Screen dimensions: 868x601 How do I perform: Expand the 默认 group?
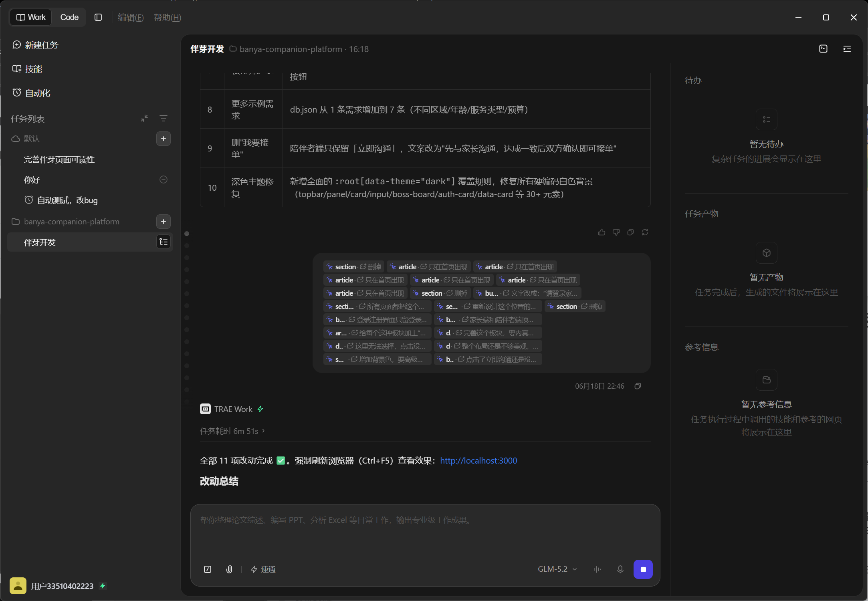pyautogui.click(x=26, y=139)
